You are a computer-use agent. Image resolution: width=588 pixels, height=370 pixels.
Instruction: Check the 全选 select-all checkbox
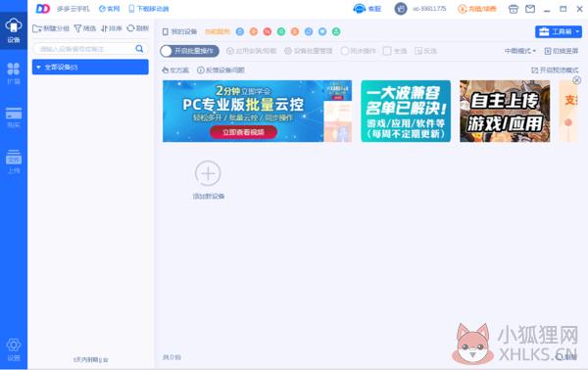pyautogui.click(x=387, y=51)
